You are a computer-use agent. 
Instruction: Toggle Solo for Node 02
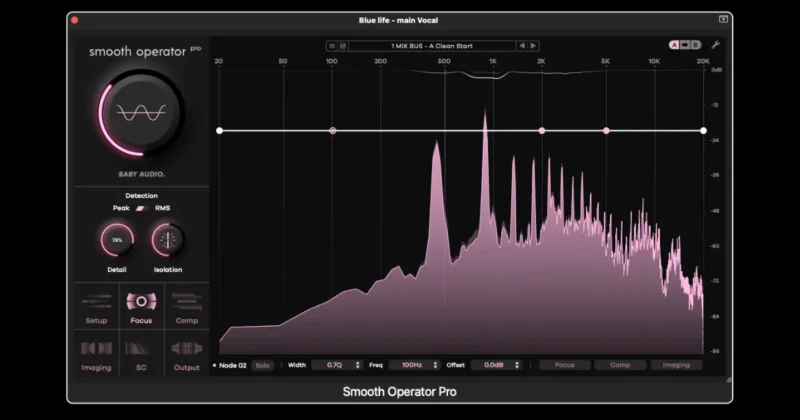coord(263,365)
